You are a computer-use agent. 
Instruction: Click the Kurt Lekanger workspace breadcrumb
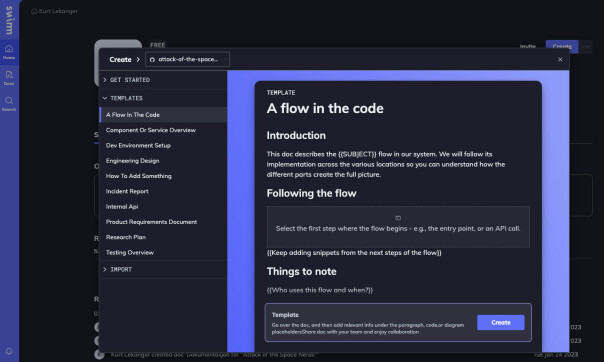coord(58,11)
